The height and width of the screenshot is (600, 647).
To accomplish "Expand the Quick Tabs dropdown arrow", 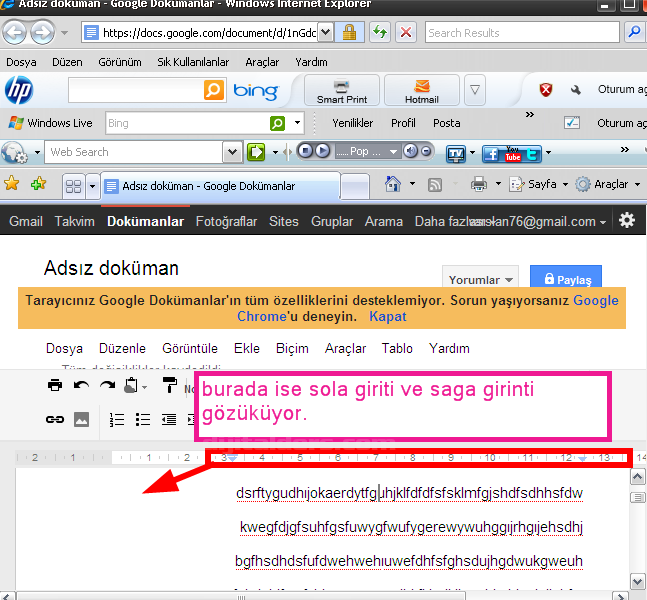I will [x=92, y=187].
